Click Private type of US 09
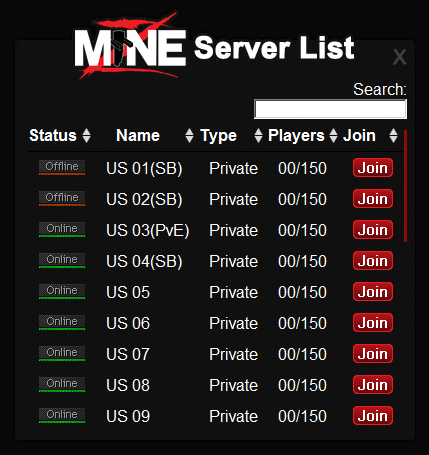 tap(234, 416)
